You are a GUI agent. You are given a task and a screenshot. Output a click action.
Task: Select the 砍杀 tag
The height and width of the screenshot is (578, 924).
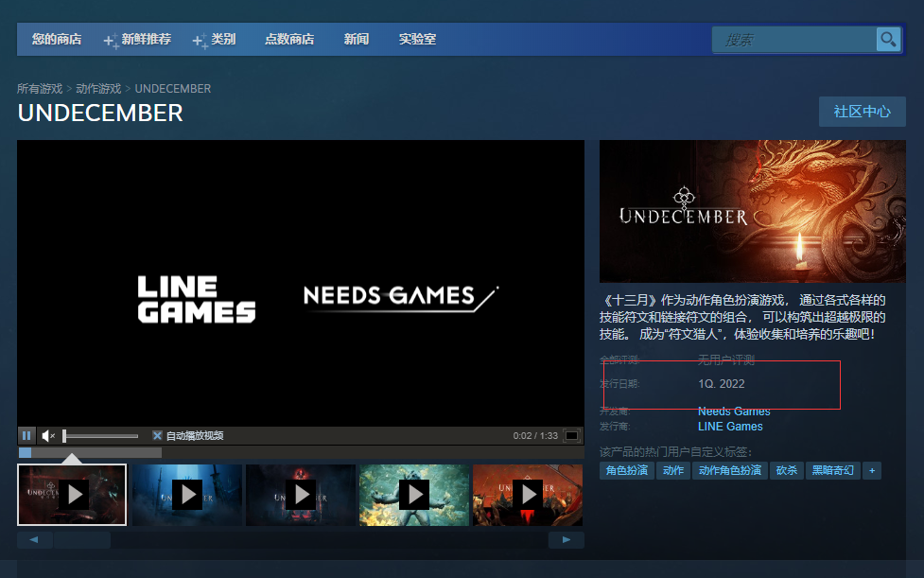coord(786,470)
